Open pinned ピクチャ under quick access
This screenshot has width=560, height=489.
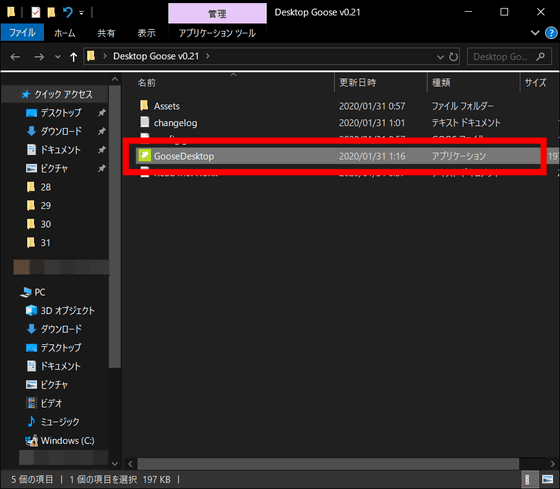(x=54, y=168)
